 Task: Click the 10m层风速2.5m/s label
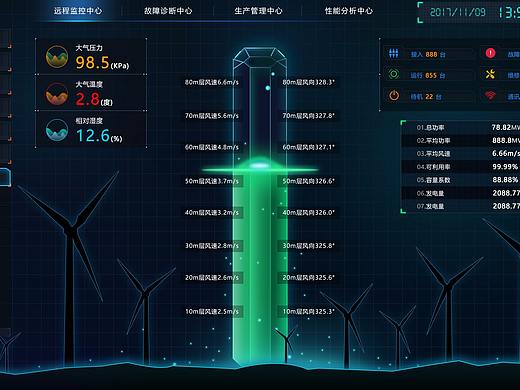(x=212, y=311)
